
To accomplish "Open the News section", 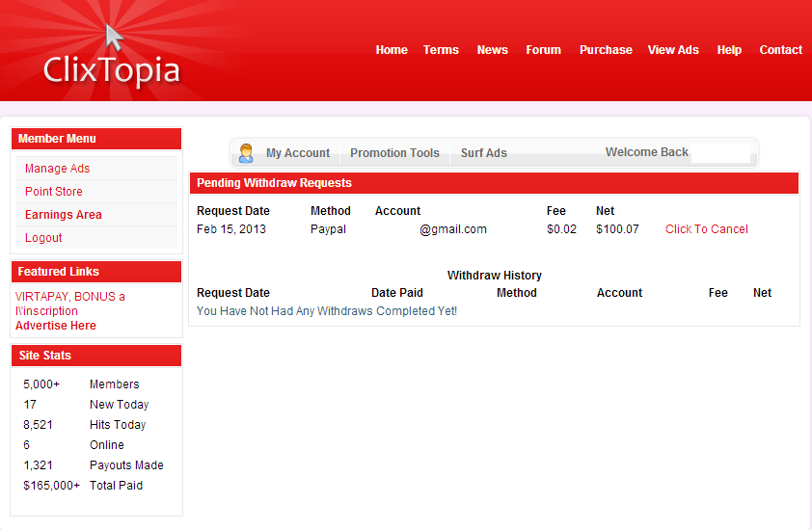I will pyautogui.click(x=492, y=50).
